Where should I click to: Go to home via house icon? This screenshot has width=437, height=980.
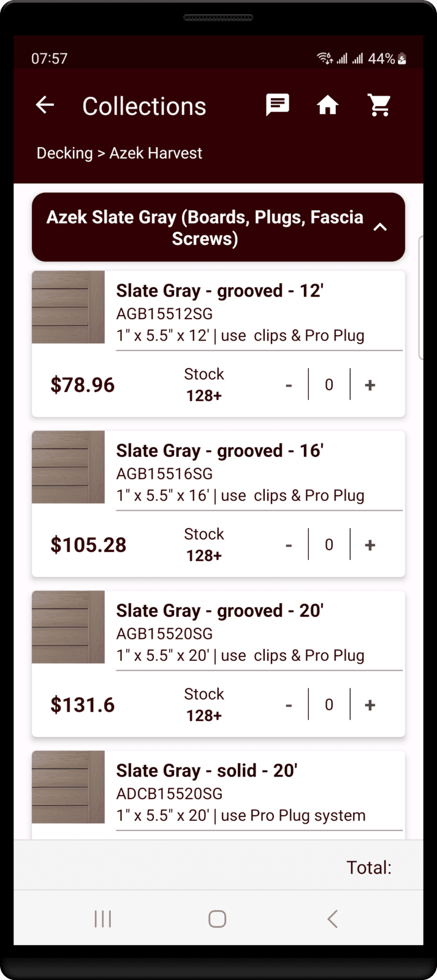point(328,105)
